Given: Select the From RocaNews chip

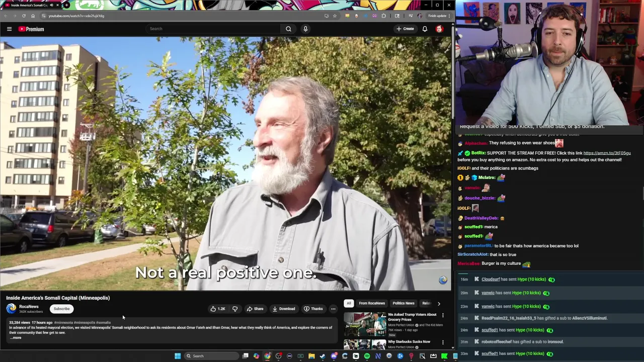Looking at the screenshot, I should [372, 303].
